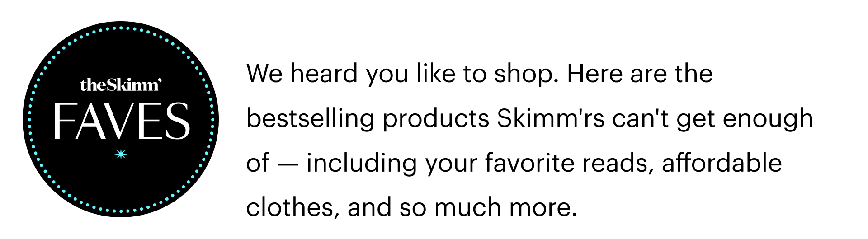
Task: Click the letter 'F' in FAVES
Action: [x=63, y=121]
